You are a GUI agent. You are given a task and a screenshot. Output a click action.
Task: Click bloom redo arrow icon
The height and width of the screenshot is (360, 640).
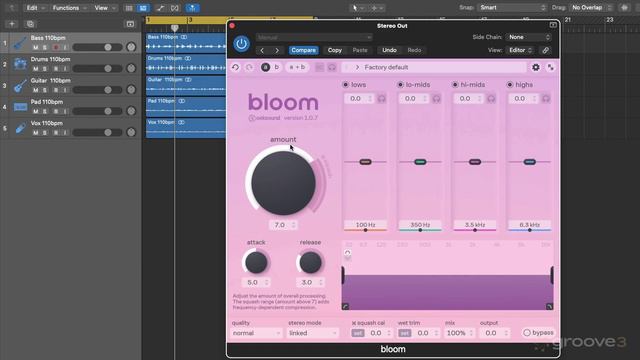click(249, 67)
